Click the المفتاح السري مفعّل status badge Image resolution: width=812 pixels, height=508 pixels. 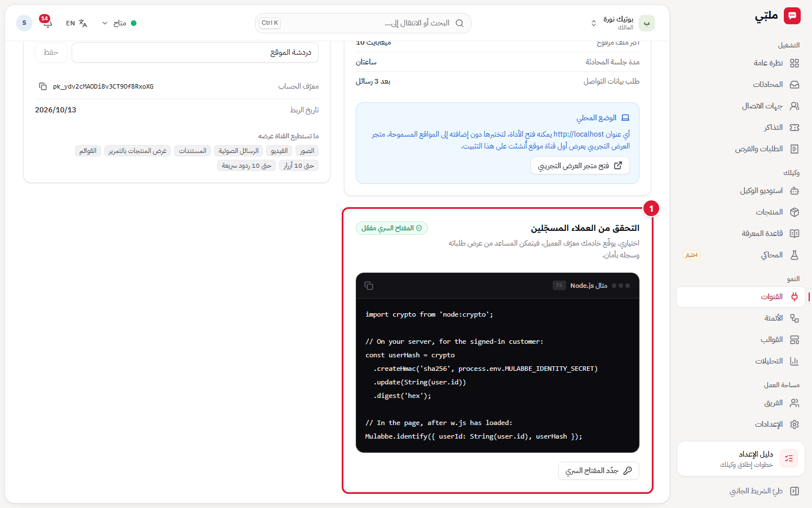(x=392, y=228)
